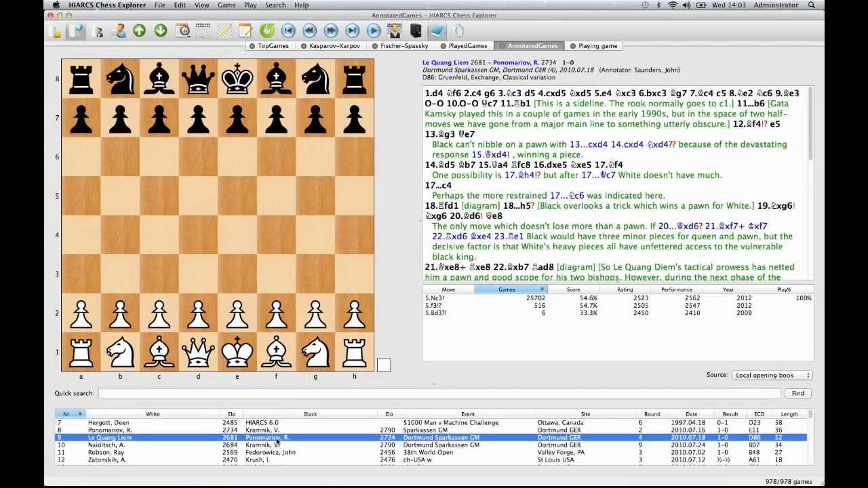Click the Bluetooth icon in menu bar
Image resolution: width=868 pixels, height=488 pixels.
pyautogui.click(x=659, y=5)
